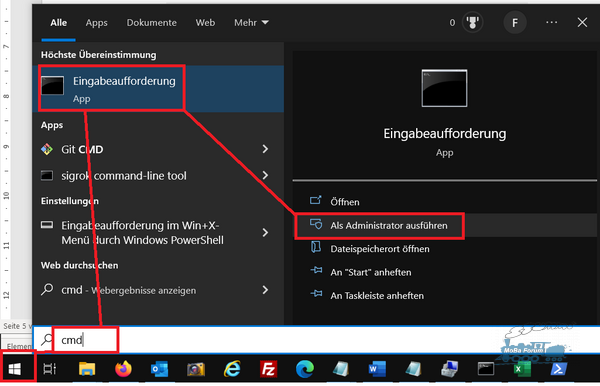The image size is (600, 386).
Task: Launch Microsoft Edge from taskbar
Action: (305, 369)
